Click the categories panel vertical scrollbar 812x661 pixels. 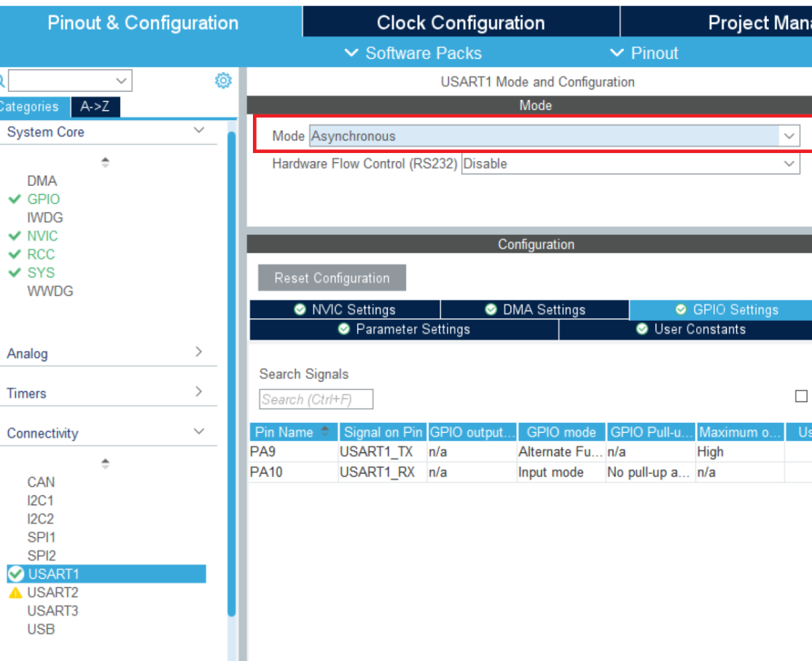click(232, 372)
